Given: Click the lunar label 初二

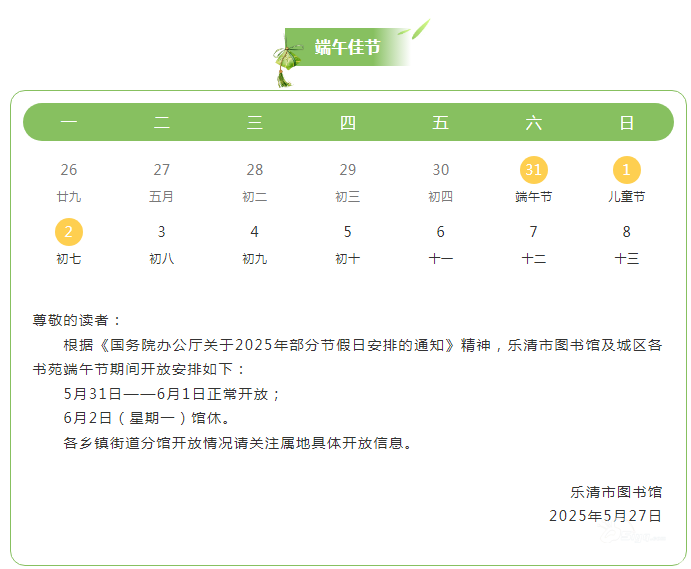Looking at the screenshot, I should (x=255, y=197).
